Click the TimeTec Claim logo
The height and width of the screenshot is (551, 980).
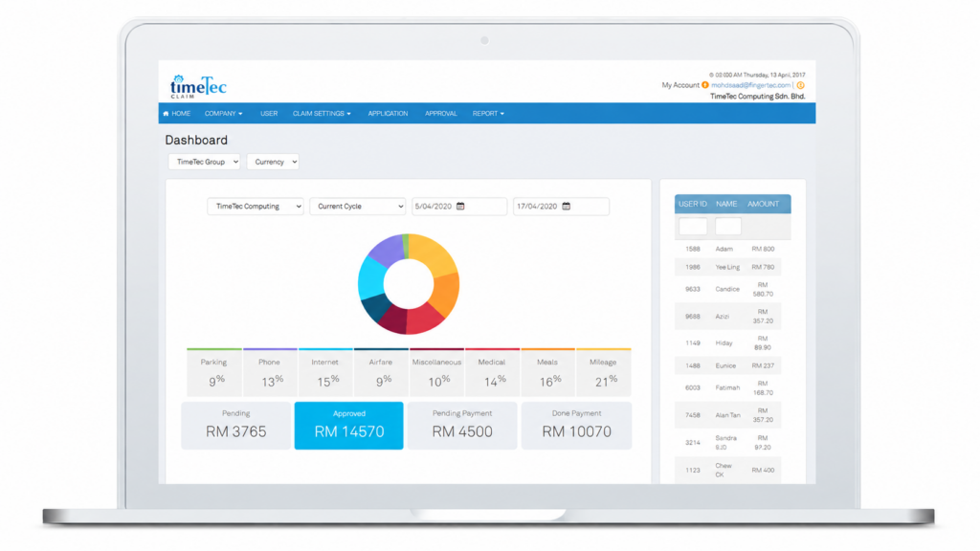pos(197,86)
